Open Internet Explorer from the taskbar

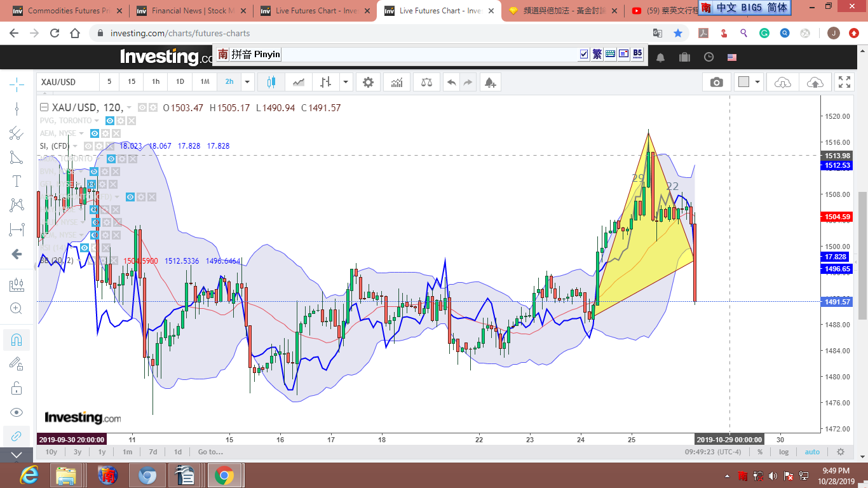29,475
